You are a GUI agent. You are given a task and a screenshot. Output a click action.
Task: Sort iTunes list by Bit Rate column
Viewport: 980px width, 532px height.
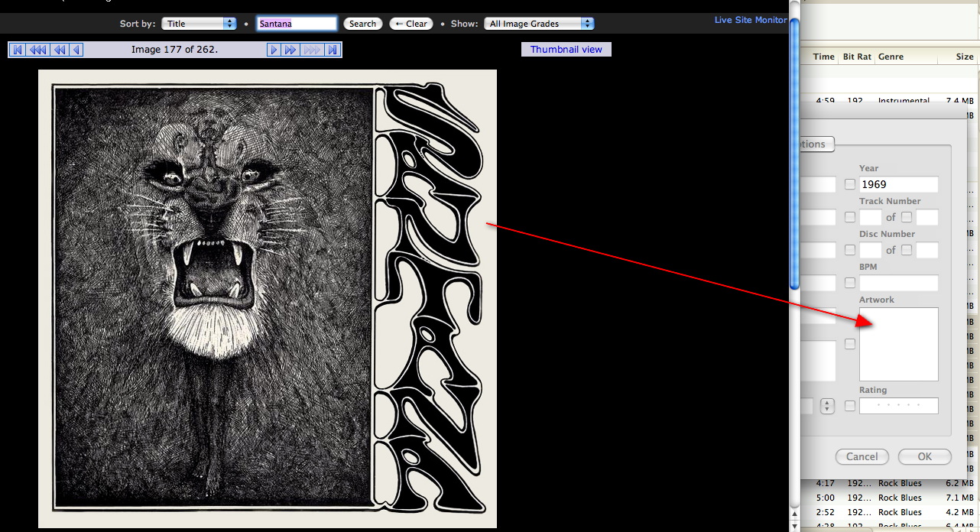857,57
